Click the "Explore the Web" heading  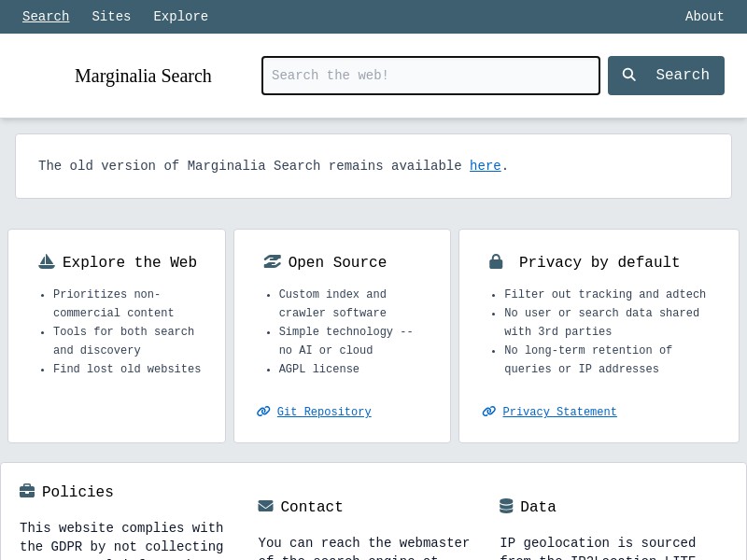click(x=130, y=262)
